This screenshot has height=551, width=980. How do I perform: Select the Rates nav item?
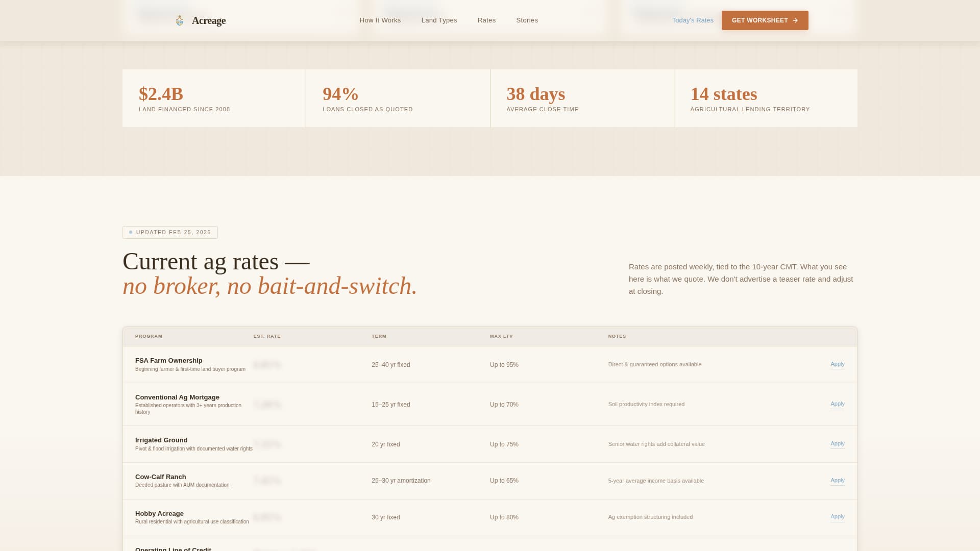(x=486, y=20)
